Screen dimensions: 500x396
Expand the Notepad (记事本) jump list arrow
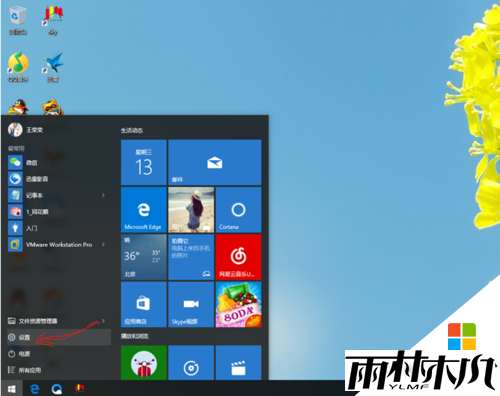point(103,195)
